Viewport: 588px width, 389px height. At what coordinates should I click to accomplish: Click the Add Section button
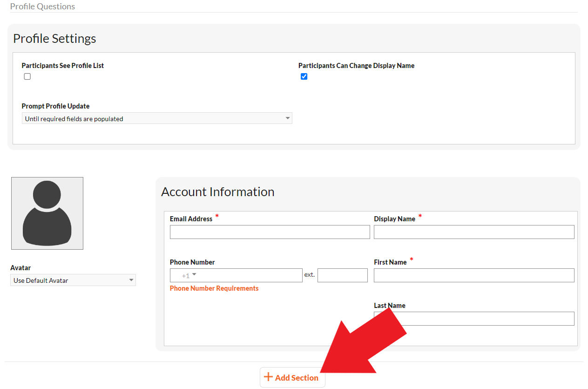click(292, 377)
